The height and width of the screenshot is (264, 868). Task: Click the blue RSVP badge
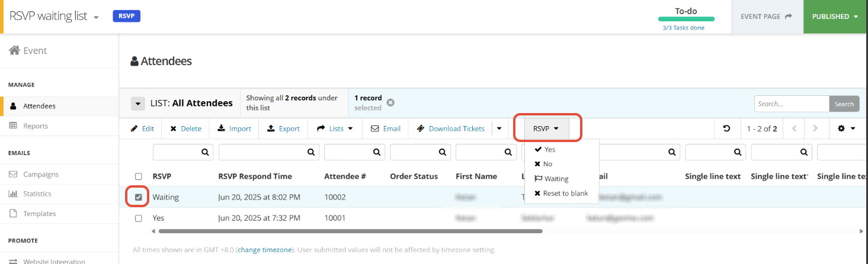pyautogui.click(x=126, y=17)
